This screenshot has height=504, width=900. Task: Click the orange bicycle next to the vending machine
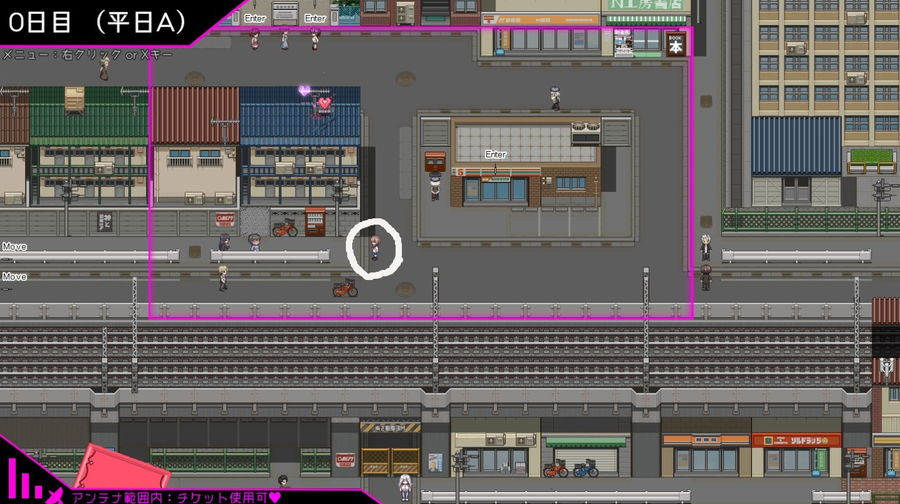pos(285,228)
